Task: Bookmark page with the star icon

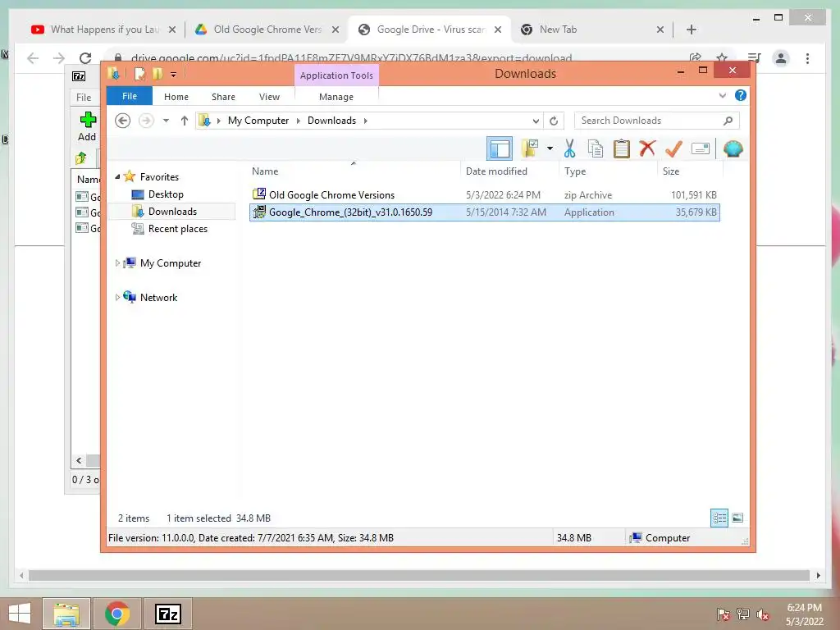Action: click(722, 58)
